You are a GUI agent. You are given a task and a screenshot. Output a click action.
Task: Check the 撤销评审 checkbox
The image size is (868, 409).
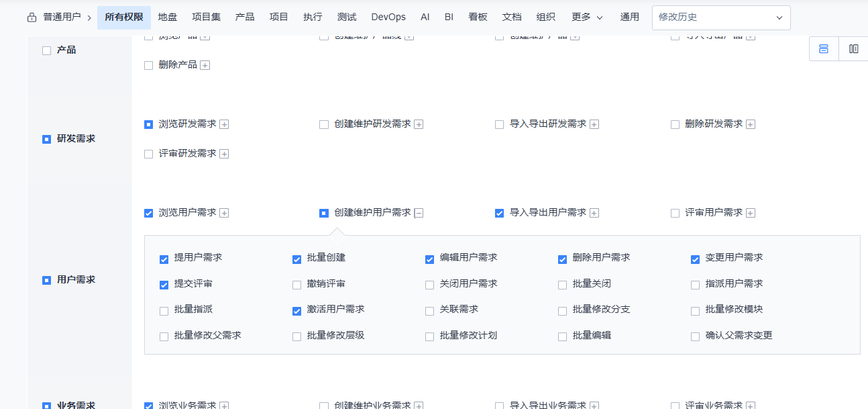[297, 285]
